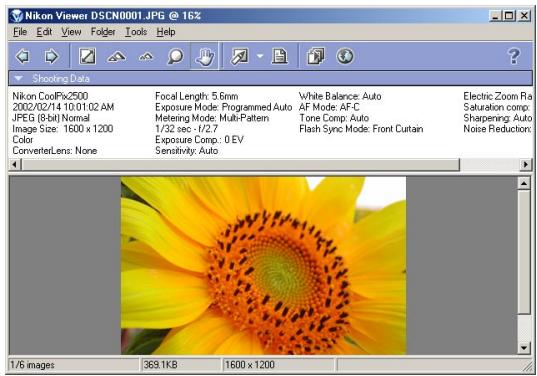Viewport: 537px width, 376px height.
Task: Maximize the Nikon Viewer window
Action: click(x=509, y=16)
